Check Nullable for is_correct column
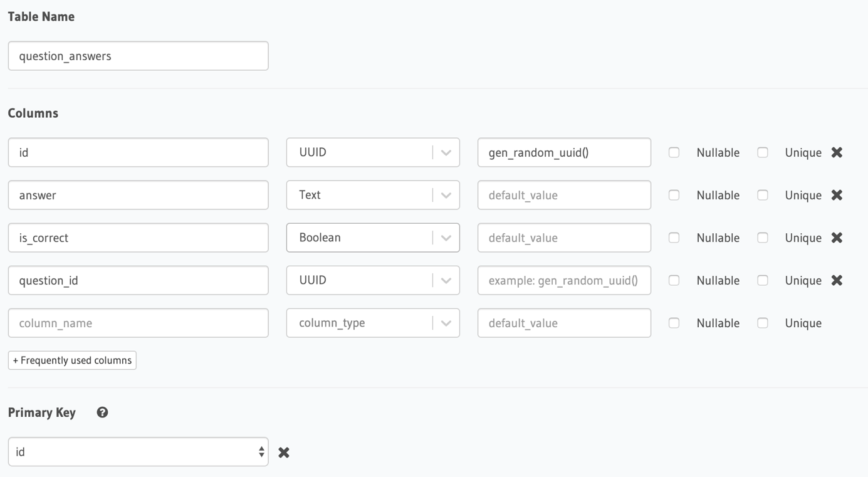868x477 pixels. tap(674, 238)
